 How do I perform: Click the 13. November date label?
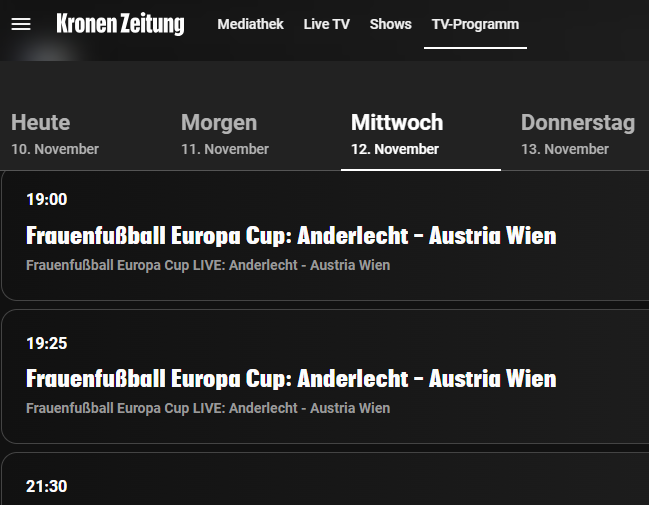click(565, 149)
